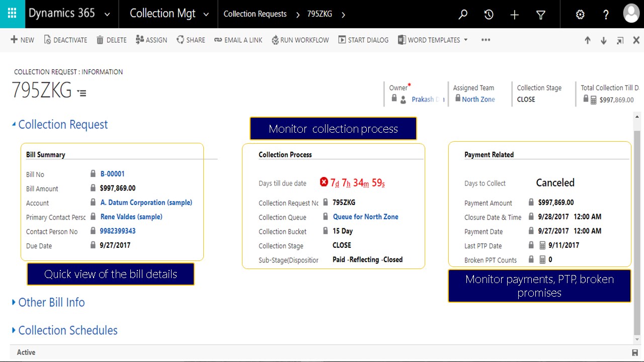Image resolution: width=644 pixels, height=362 pixels.
Task: Open the app launcher waffle icon
Action: (x=12, y=14)
